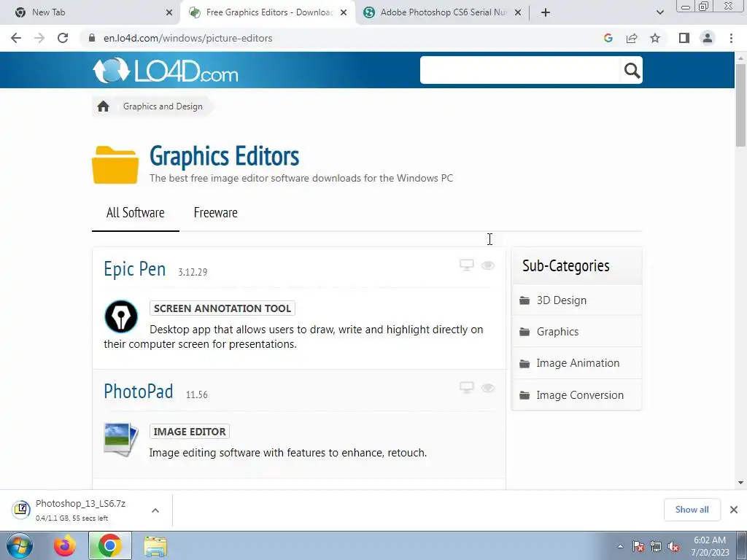Click the PhotoPad version 11.56 text
The width and height of the screenshot is (747, 560).
[196, 394]
